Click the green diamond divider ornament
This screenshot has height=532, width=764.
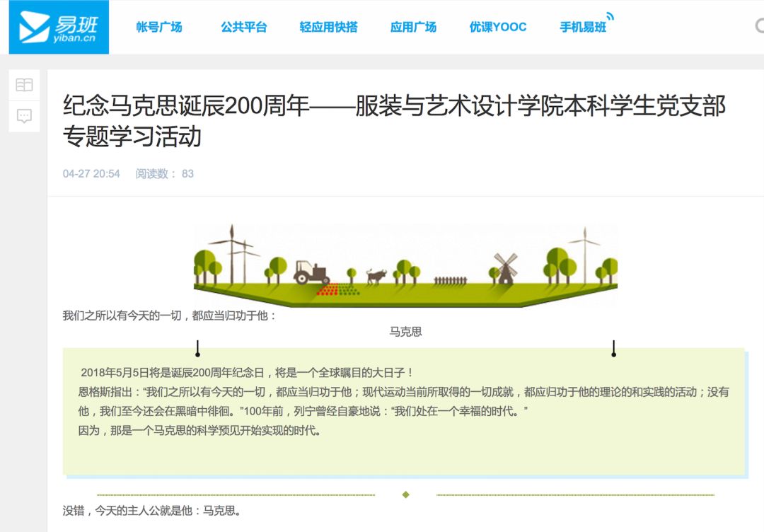coord(405,495)
